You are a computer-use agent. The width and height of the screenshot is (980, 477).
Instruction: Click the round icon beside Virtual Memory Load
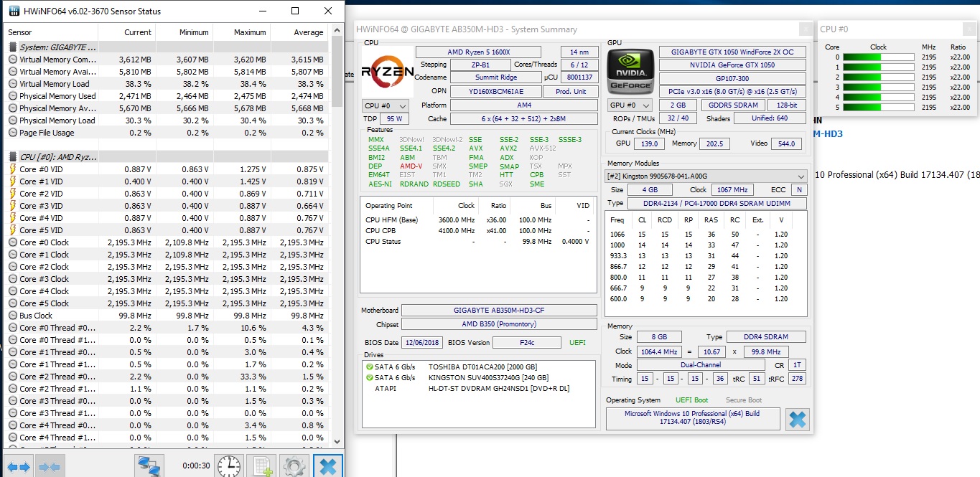13,84
